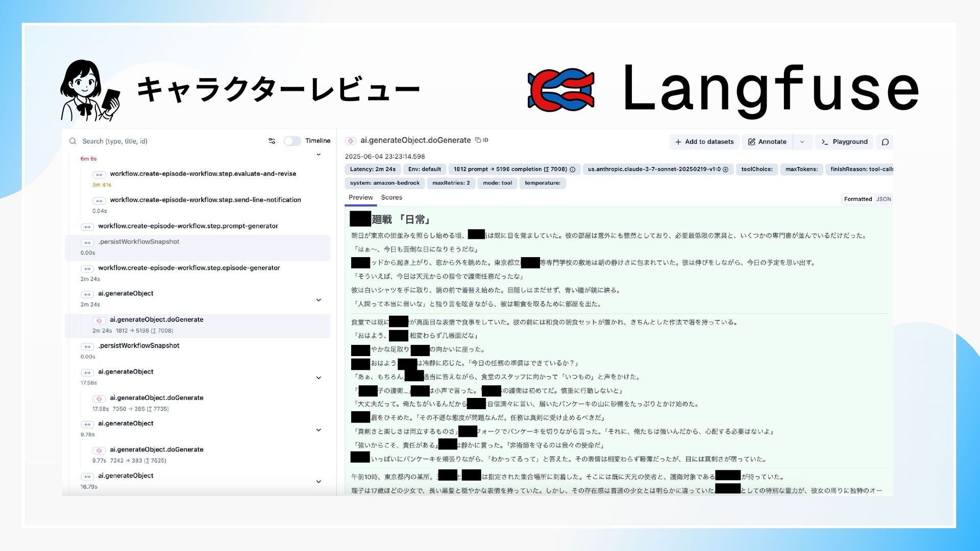
Task: Click the Add to datasets button
Action: 704,142
